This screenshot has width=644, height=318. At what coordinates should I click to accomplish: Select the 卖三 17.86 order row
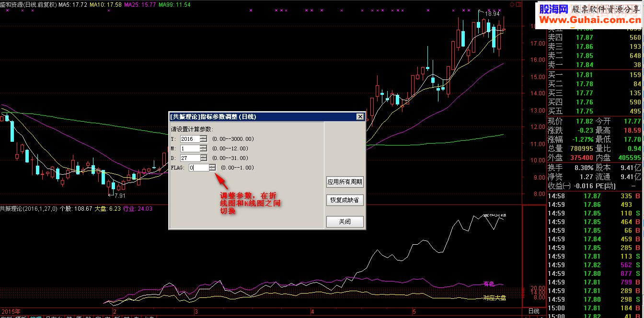(x=594, y=46)
